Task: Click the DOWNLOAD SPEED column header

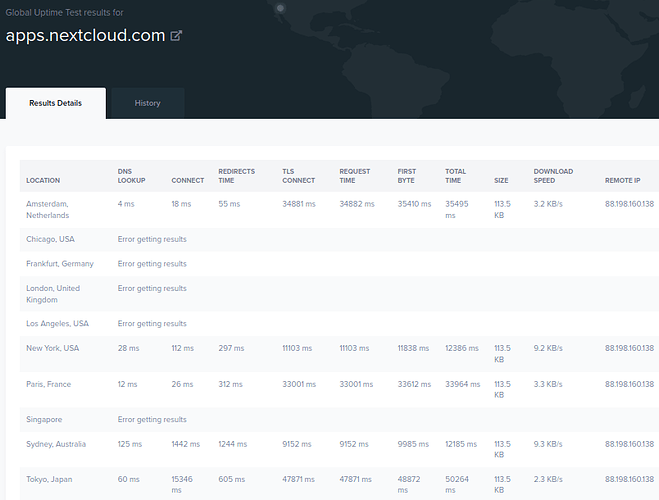Action: (553, 176)
